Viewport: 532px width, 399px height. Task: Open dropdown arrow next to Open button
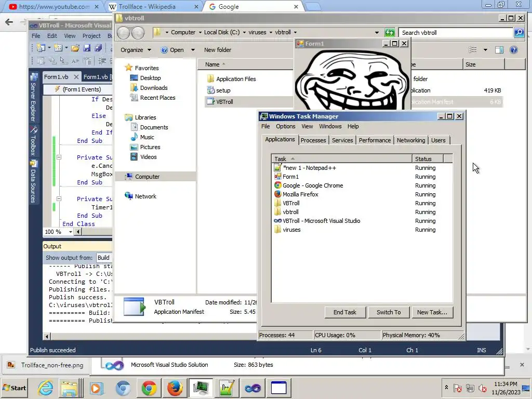click(x=193, y=50)
